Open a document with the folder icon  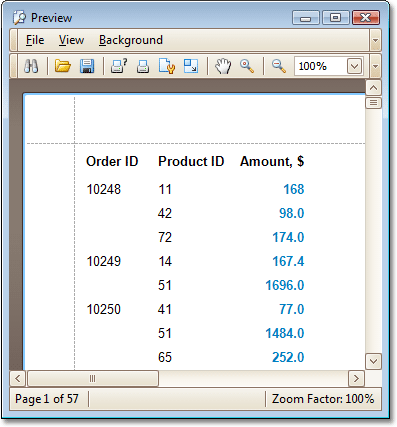pyautogui.click(x=63, y=66)
